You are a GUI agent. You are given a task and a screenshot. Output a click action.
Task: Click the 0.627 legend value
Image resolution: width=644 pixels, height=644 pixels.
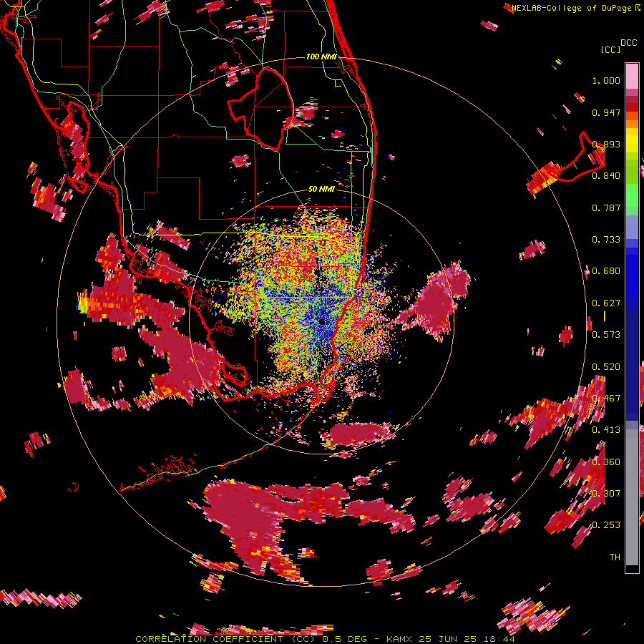click(x=606, y=303)
